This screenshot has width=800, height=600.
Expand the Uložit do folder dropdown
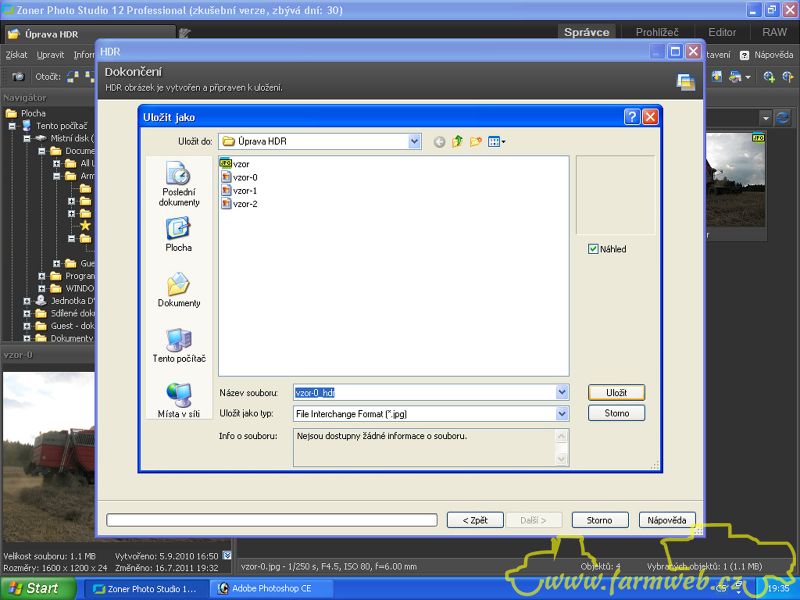click(x=414, y=142)
